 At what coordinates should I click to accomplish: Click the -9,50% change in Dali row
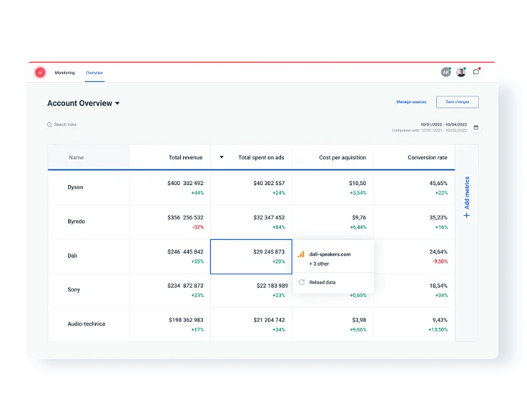click(x=440, y=261)
